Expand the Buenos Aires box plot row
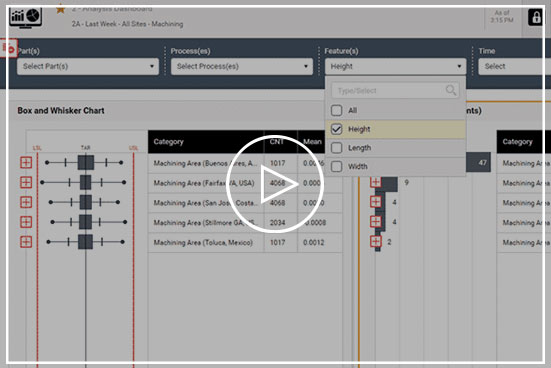The height and width of the screenshot is (368, 551). 26,162
